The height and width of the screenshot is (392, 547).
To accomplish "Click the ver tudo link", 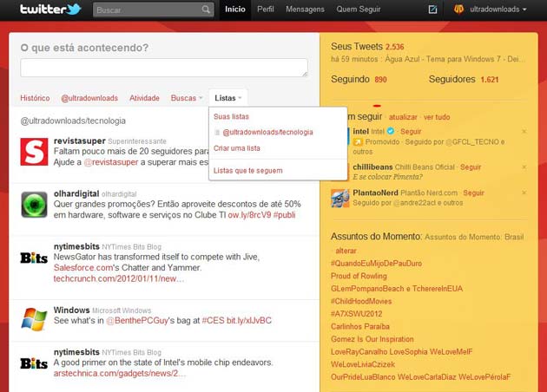I will (437, 117).
